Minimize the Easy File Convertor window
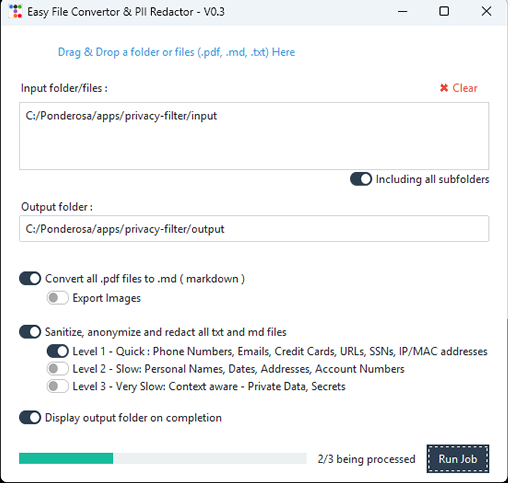The height and width of the screenshot is (483, 508). [403, 11]
